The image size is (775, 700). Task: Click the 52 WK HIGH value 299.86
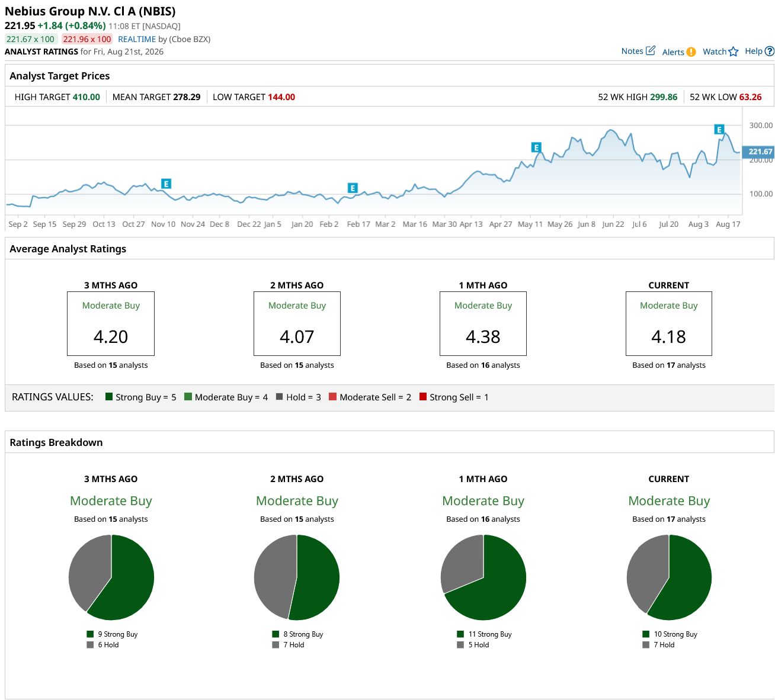[x=664, y=97]
